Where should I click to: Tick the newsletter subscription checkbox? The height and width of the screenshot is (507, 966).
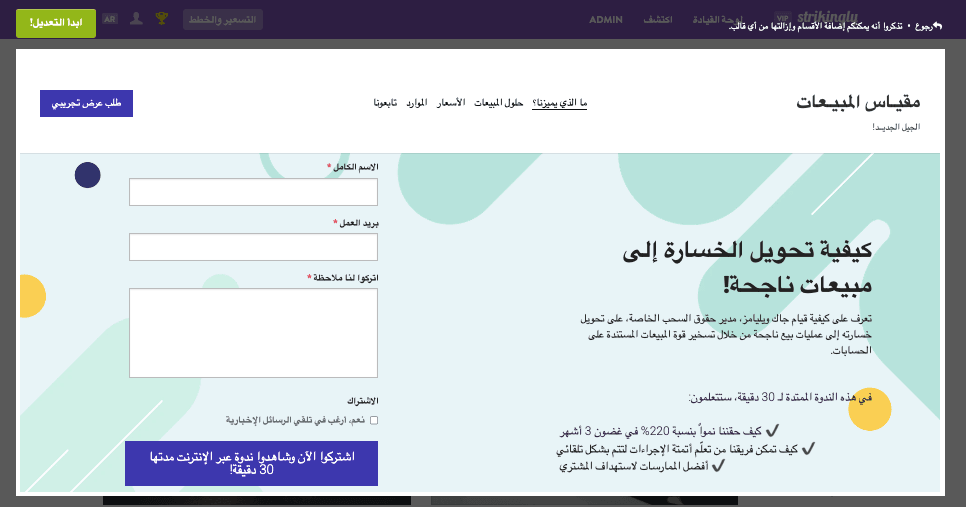(x=374, y=420)
